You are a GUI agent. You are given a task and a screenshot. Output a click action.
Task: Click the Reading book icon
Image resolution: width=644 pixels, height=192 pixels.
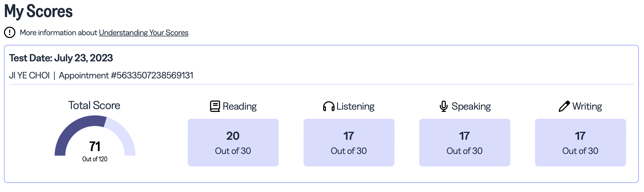tap(215, 106)
